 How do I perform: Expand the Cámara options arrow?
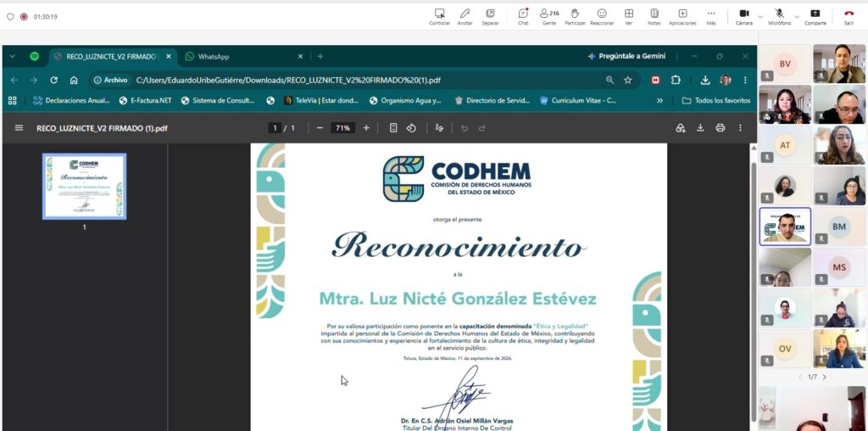point(760,17)
